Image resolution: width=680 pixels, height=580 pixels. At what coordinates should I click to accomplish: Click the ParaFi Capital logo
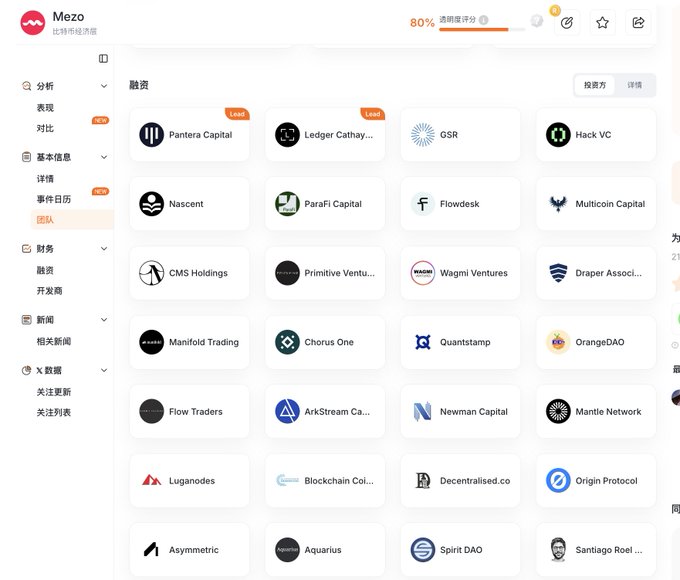(287, 203)
